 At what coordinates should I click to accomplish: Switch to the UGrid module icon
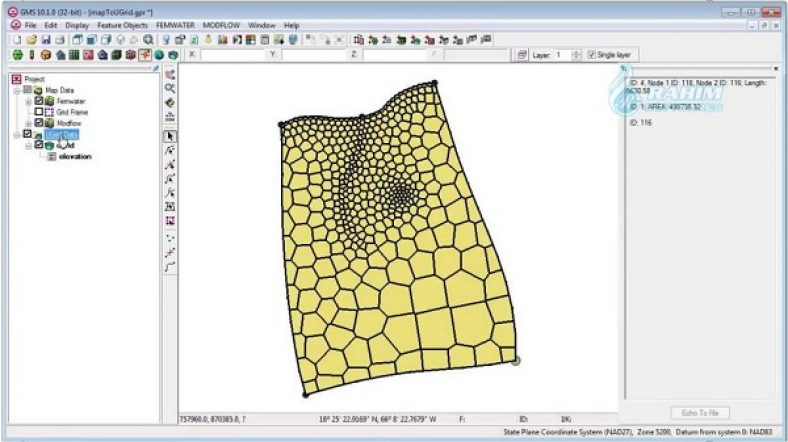173,55
